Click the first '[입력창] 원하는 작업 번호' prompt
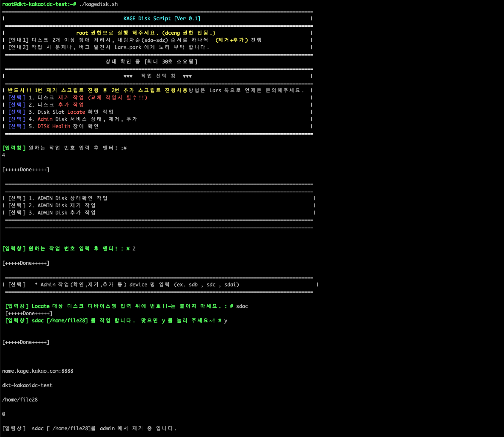 pyautogui.click(x=64, y=148)
